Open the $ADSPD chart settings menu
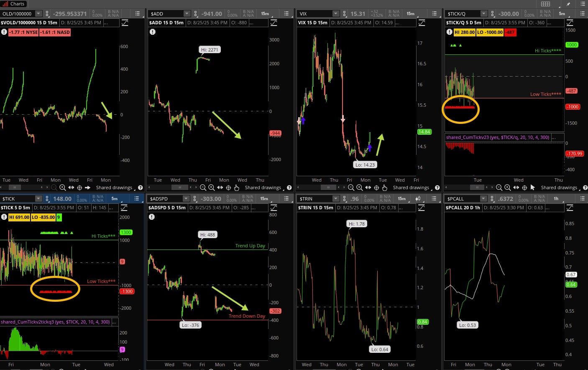This screenshot has height=370, width=588. click(286, 199)
